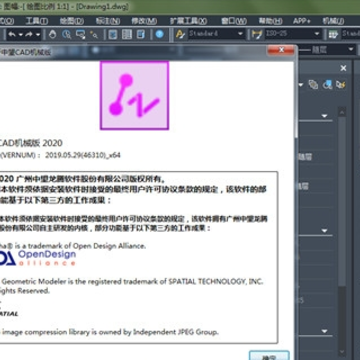This screenshot has width=360, height=360.
Task: Select the Zoom Realtime magnifier tool
Action: click(67, 34)
